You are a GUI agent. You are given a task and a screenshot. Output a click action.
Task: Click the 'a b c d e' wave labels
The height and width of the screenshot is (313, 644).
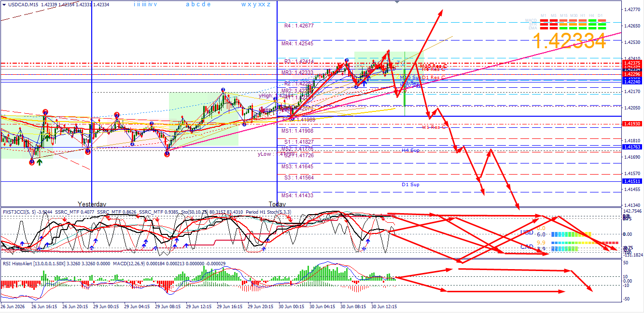click(198, 4)
